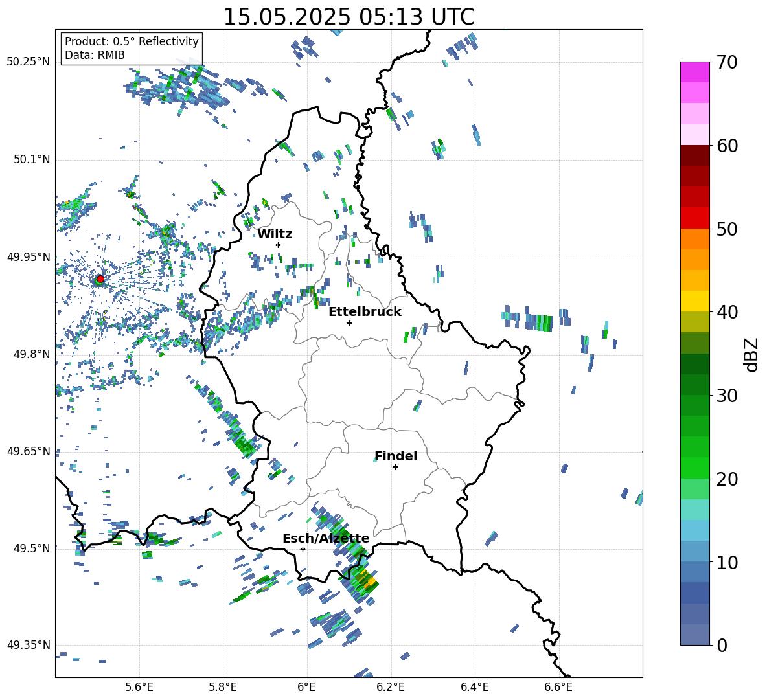767x700 pixels.
Task: Click the 49.8°N latitude label
Action: point(32,354)
